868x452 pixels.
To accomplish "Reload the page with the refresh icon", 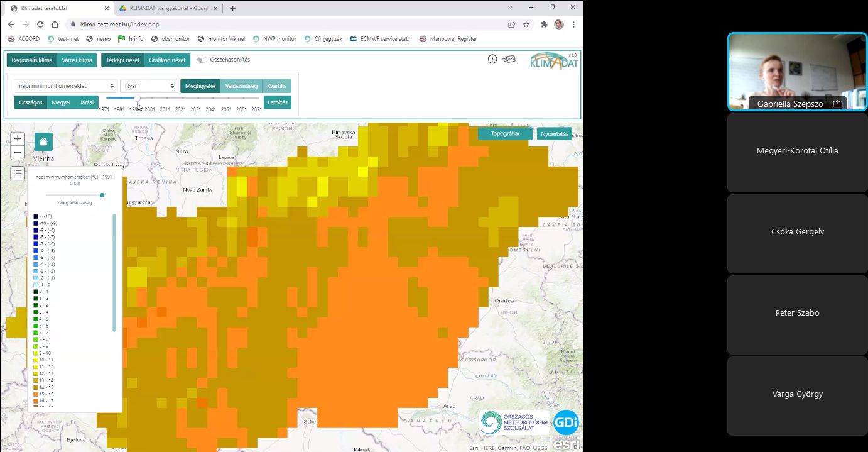I will point(40,25).
